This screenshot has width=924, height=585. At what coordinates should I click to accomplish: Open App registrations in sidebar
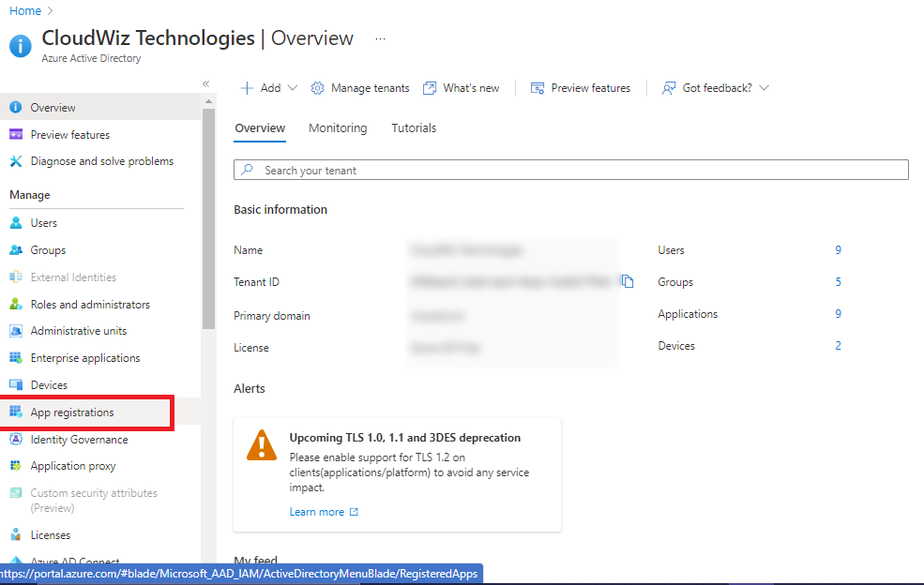(72, 412)
